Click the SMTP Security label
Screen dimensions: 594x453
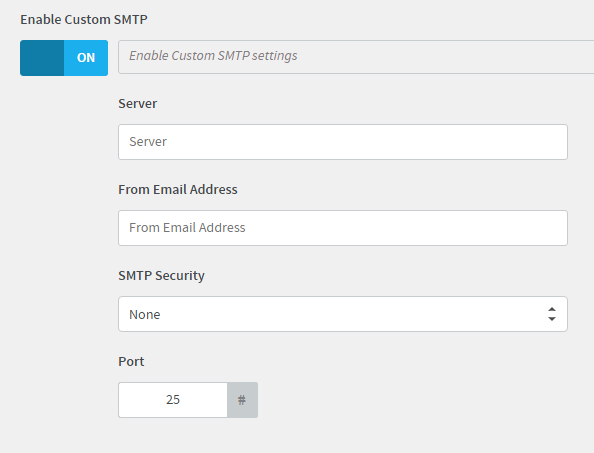coord(161,275)
